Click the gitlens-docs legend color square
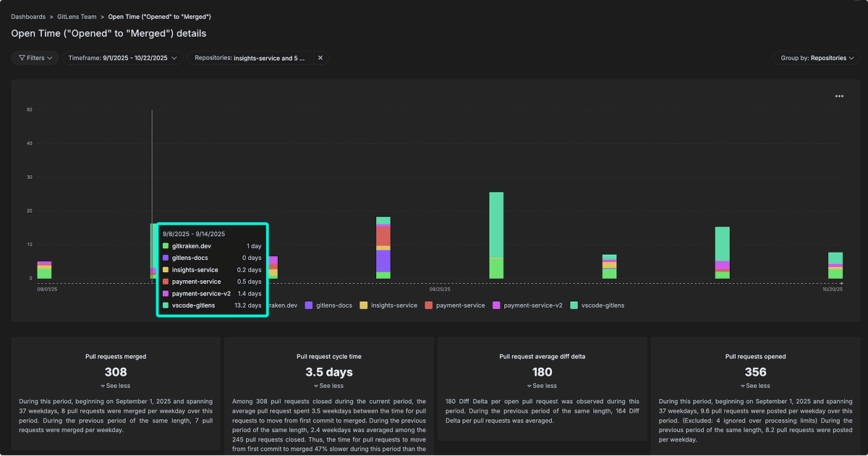This screenshot has width=868, height=456. coord(307,305)
